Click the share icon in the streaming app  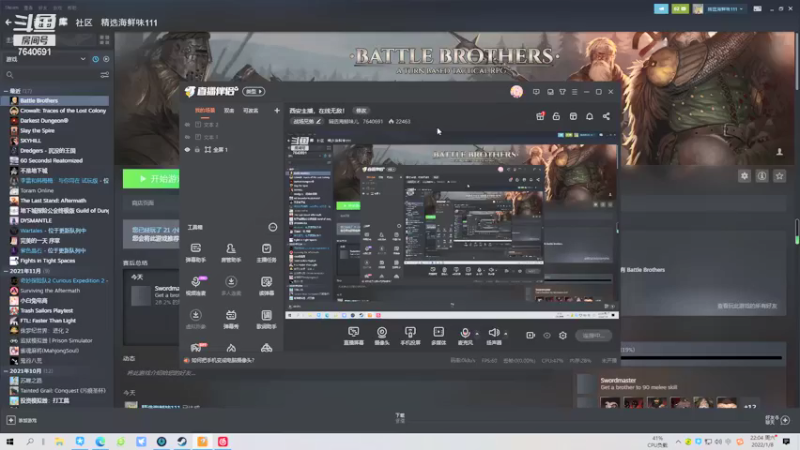click(606, 116)
